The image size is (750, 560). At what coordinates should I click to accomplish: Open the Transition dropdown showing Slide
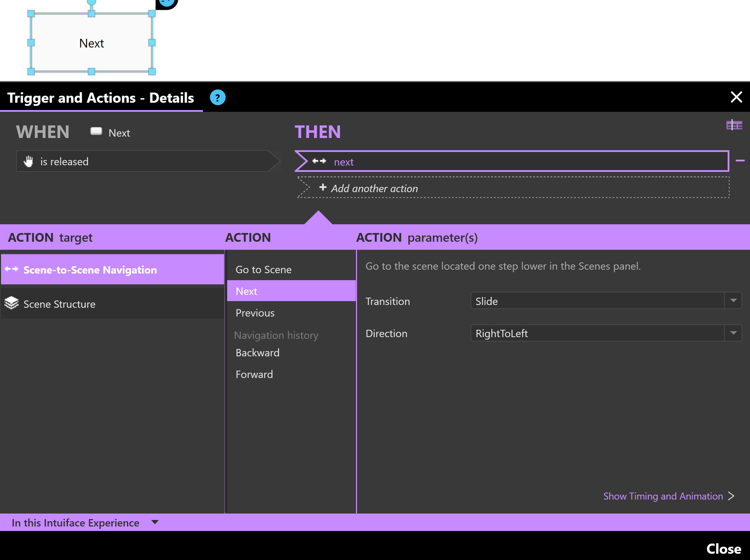[606, 301]
